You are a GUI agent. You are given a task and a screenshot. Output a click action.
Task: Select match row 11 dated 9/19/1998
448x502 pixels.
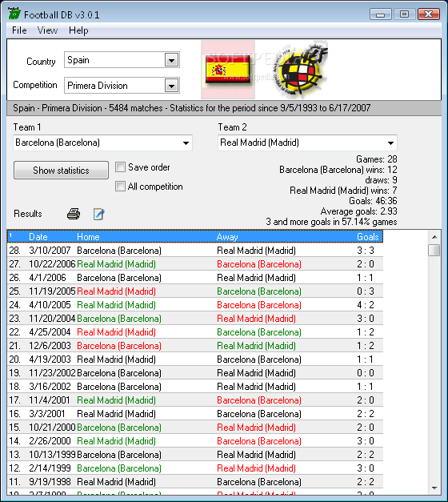[195, 482]
